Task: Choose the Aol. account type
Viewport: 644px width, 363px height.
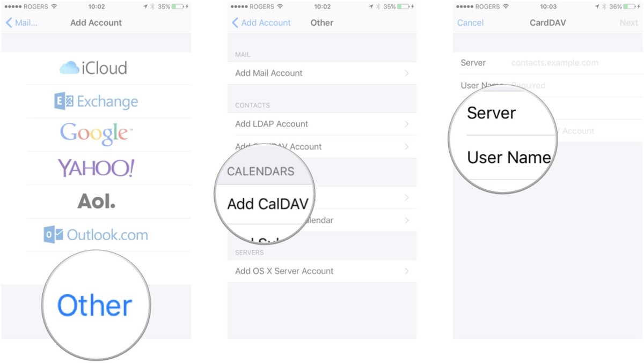Action: (96, 202)
